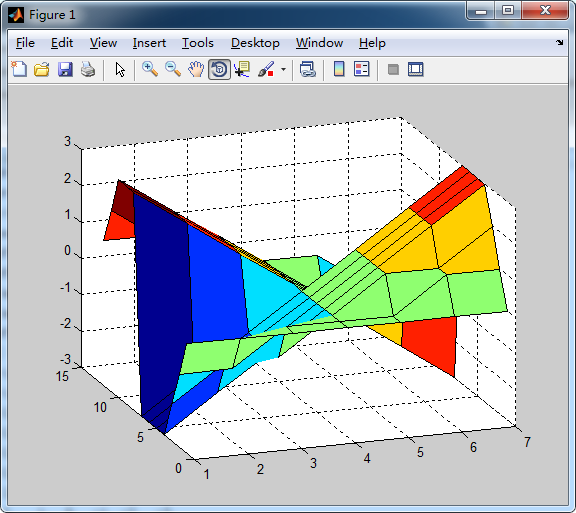576x513 pixels.
Task: Open the Insert menu
Action: pyautogui.click(x=149, y=43)
